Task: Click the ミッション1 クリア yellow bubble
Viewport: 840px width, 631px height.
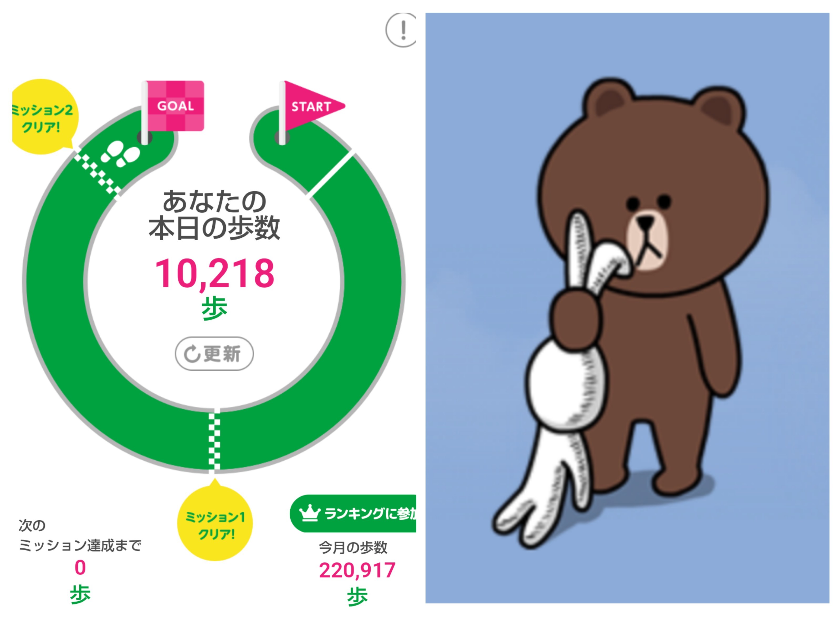Action: pos(215,521)
